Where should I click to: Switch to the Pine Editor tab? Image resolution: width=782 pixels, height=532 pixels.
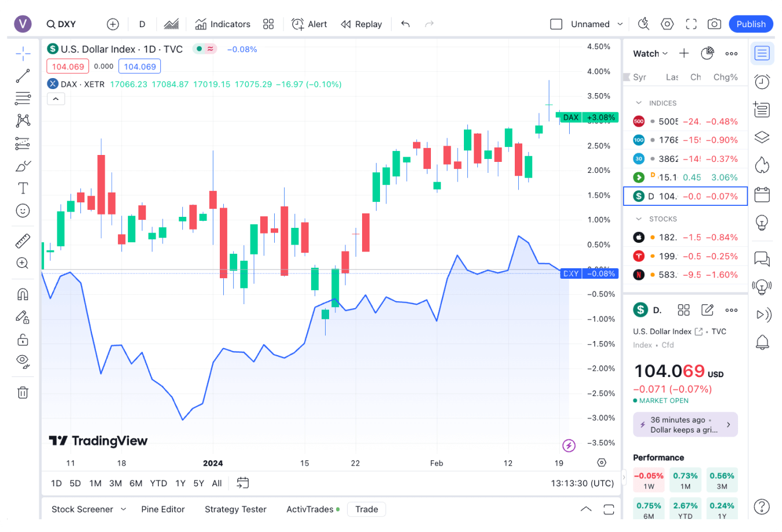163,509
